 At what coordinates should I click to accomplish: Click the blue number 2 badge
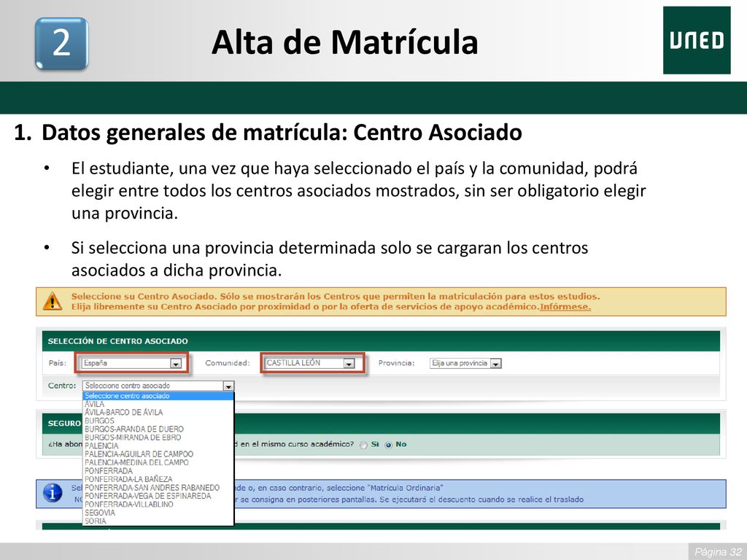(61, 44)
